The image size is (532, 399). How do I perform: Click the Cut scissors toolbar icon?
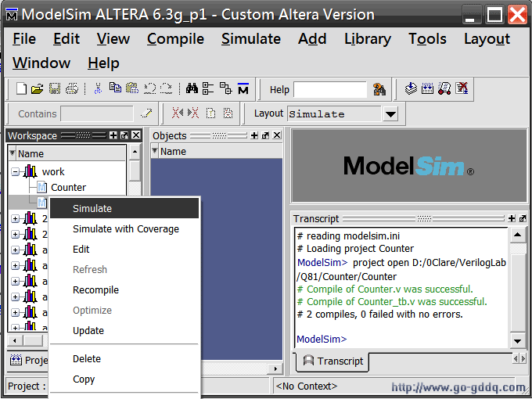[98, 89]
